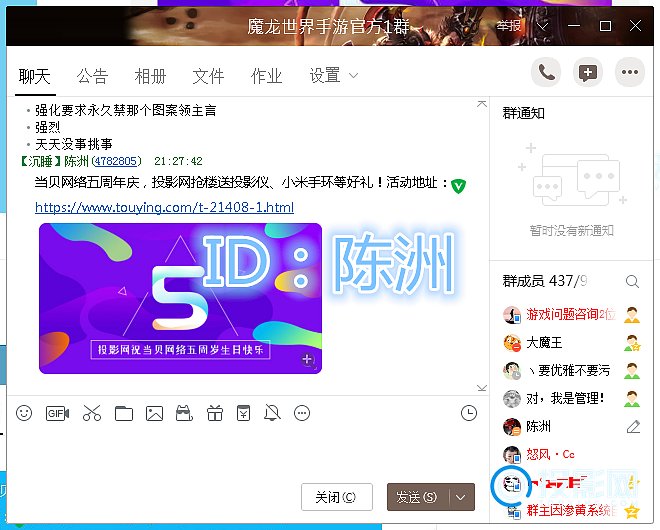
Task: Edit 陈洲 group card pencil icon
Action: click(633, 426)
